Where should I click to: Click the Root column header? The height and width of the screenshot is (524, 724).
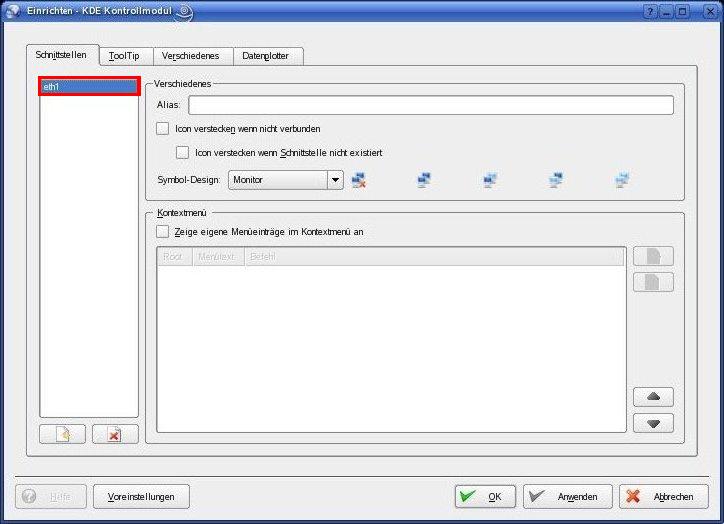pos(175,256)
